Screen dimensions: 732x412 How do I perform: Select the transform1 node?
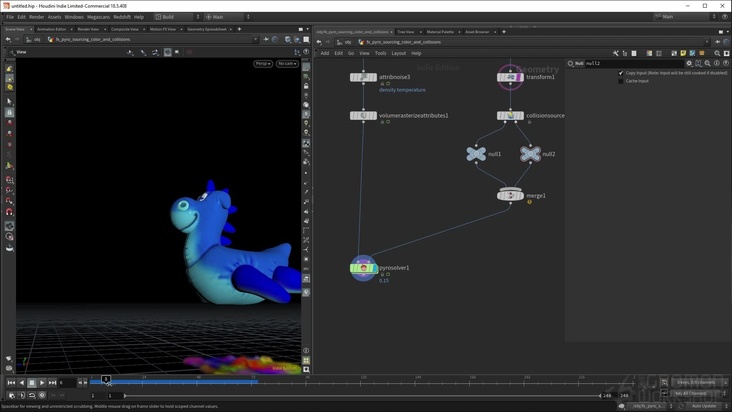(x=510, y=77)
